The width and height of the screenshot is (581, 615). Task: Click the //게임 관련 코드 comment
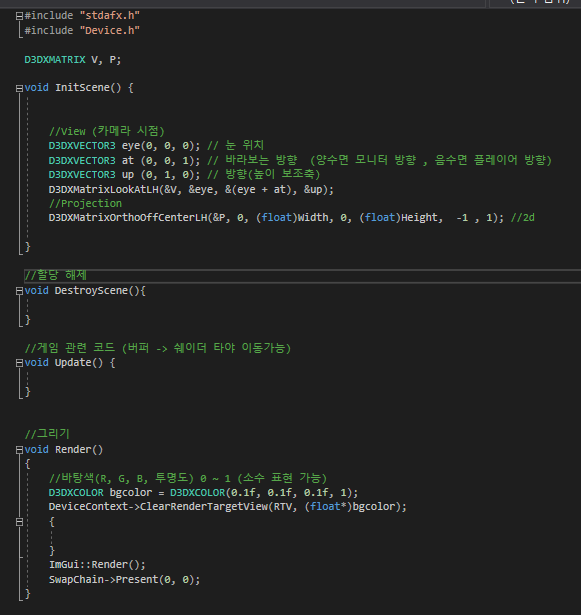pyautogui.click(x=158, y=348)
